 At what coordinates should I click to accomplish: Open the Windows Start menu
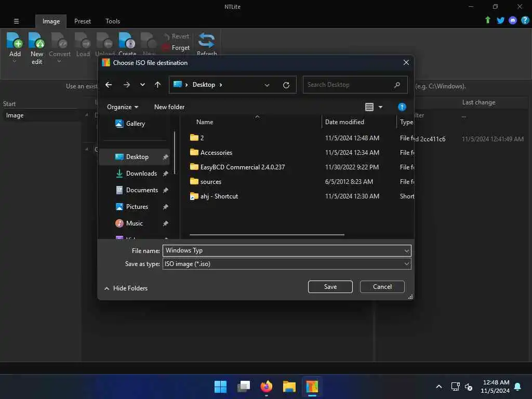220,387
